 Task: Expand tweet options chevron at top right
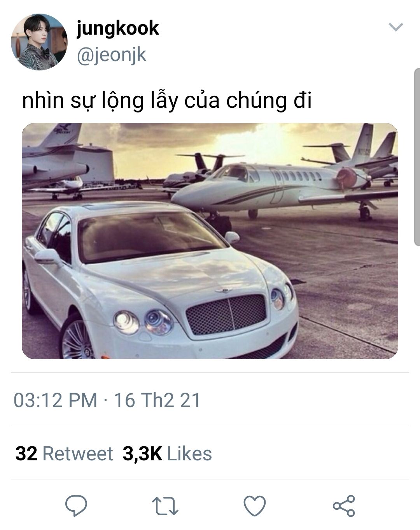[x=396, y=27]
